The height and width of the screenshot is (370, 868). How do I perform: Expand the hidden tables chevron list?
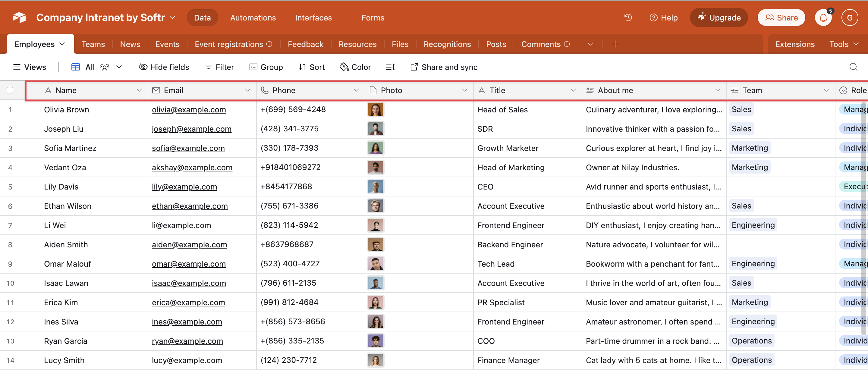point(590,44)
